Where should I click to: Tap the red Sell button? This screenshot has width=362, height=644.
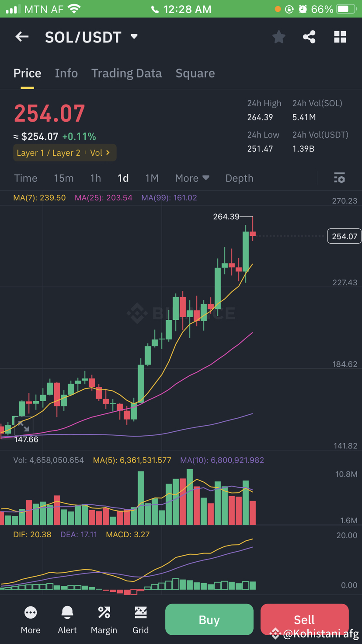click(304, 619)
